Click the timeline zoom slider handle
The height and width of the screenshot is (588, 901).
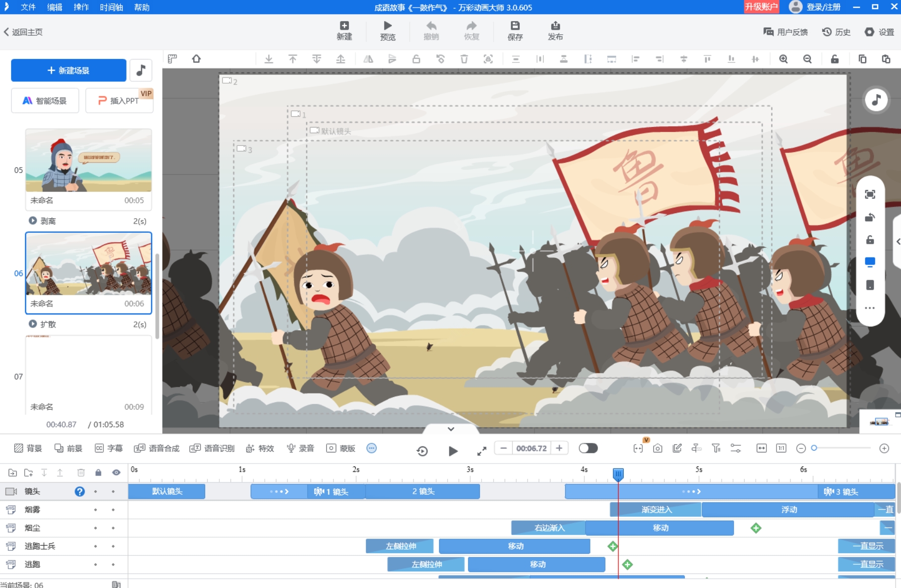tap(814, 448)
